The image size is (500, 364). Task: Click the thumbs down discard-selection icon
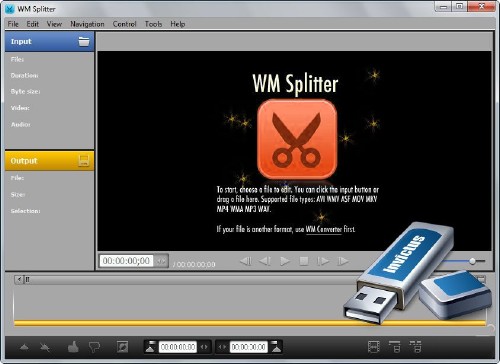[x=94, y=347]
